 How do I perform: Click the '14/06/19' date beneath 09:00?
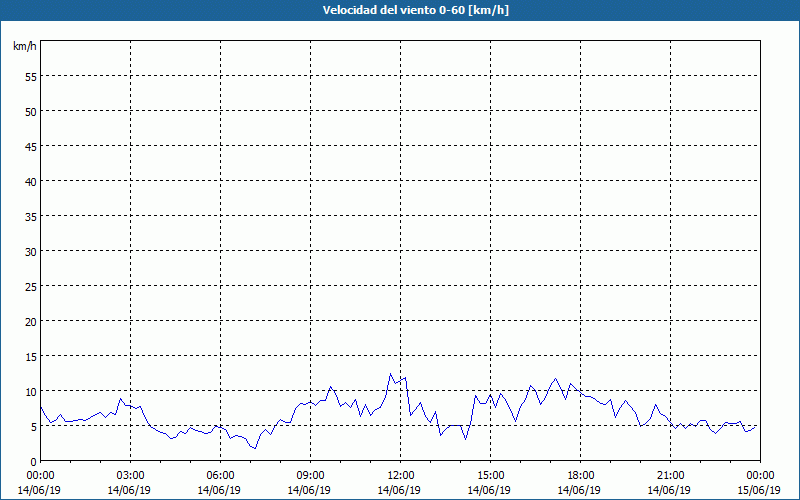tap(309, 490)
